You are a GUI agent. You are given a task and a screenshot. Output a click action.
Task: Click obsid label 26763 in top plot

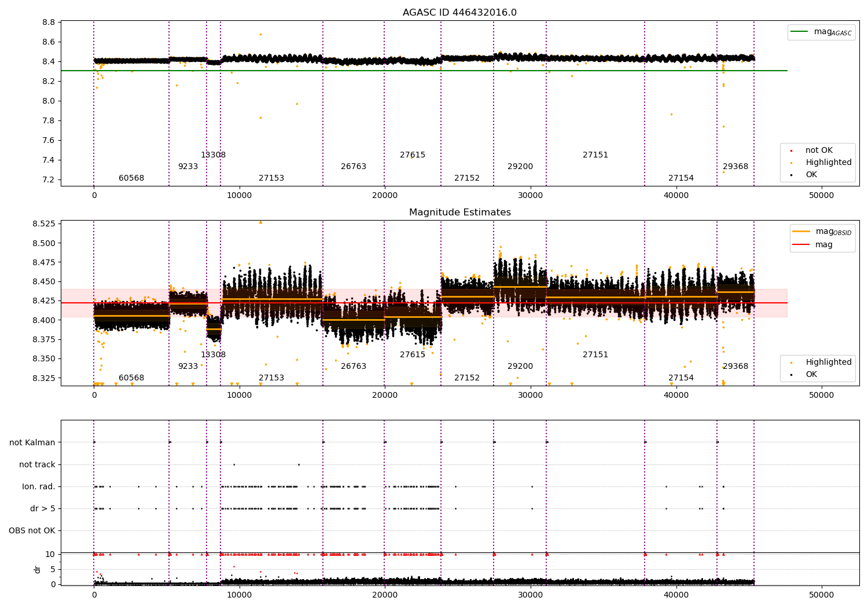pyautogui.click(x=354, y=167)
